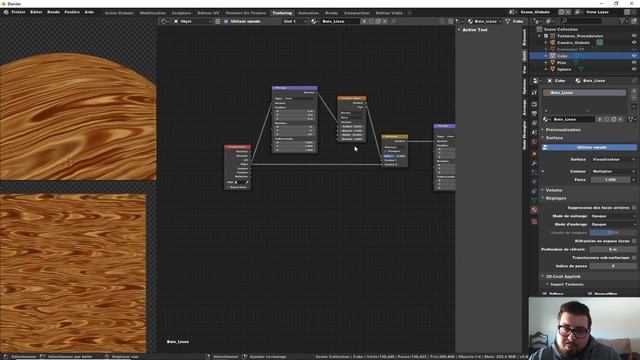The image size is (640, 360).
Task: Open the Objet shader type dropdown
Action: [193, 21]
